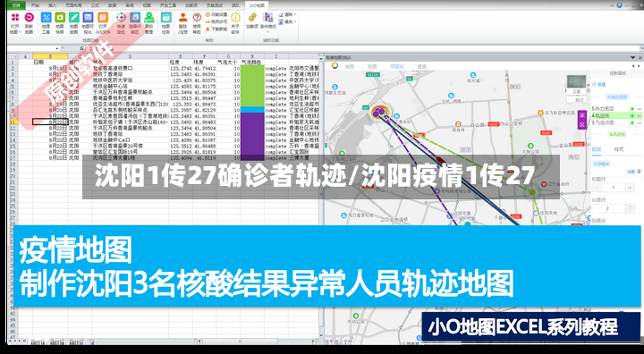Select the 地图绘图 pencil icon
The height and width of the screenshot is (354, 644).
(74, 17)
